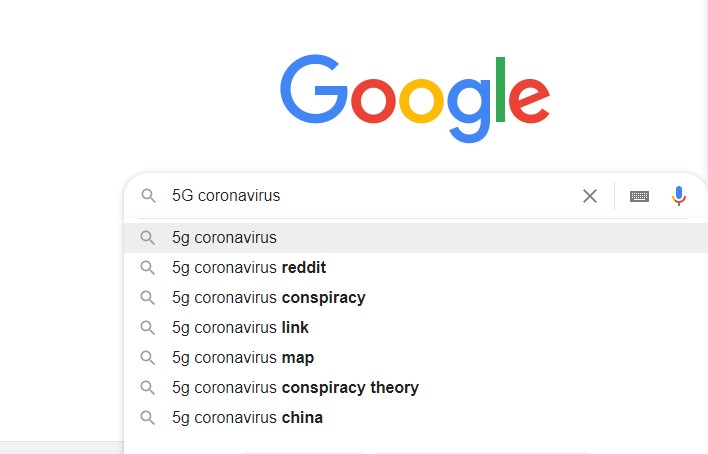The width and height of the screenshot is (708, 454).
Task: Click the Google logo
Action: (415, 98)
